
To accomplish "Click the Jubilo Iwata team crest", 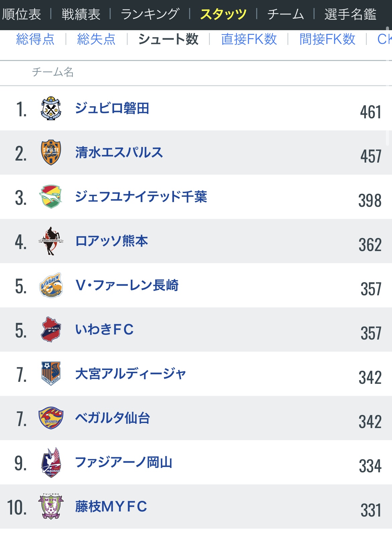I will [x=51, y=108].
